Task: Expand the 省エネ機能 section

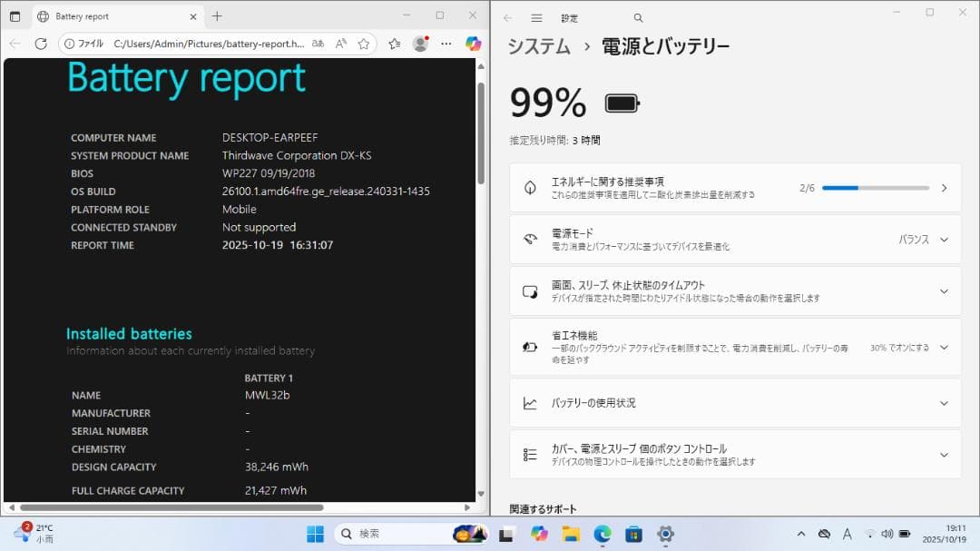Action: 944,347
